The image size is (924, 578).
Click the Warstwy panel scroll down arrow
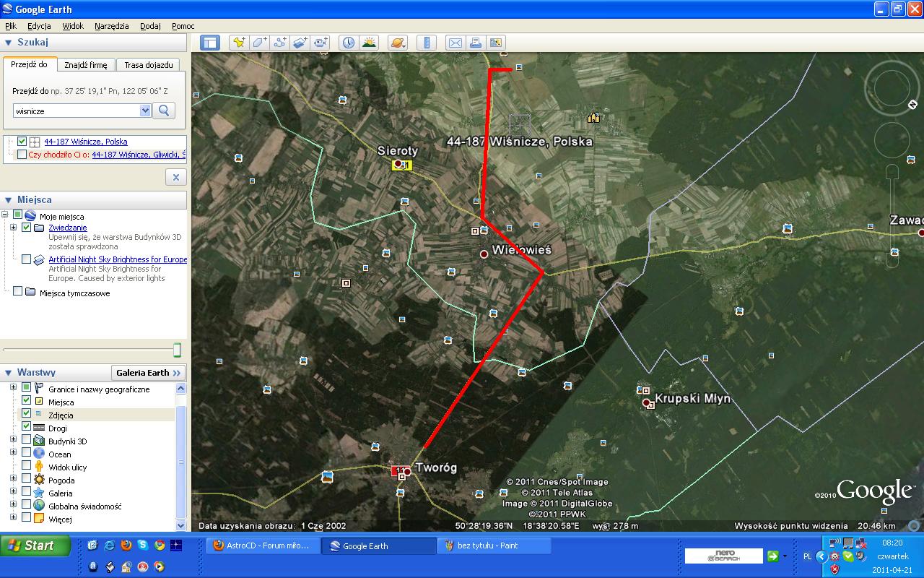click(181, 525)
